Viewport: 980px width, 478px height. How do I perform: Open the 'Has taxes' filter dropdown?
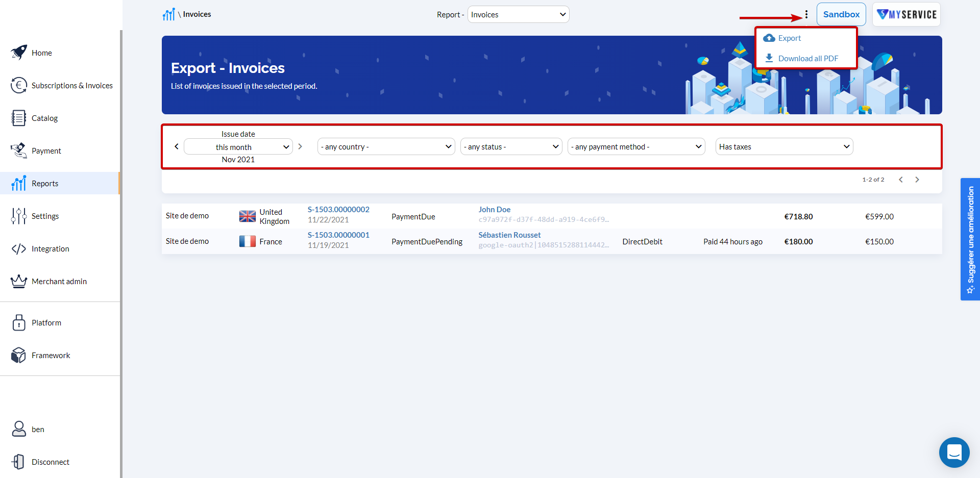click(784, 146)
